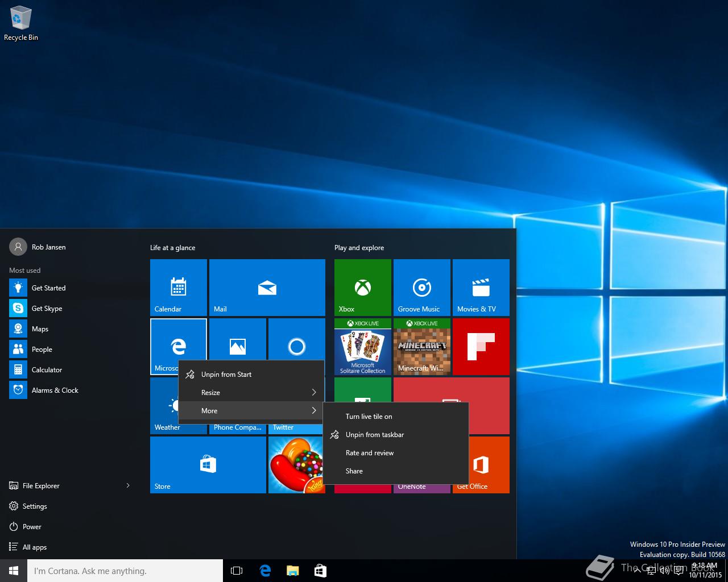Open the volume control in system tray
Screen dimensions: 728x582
665,571
